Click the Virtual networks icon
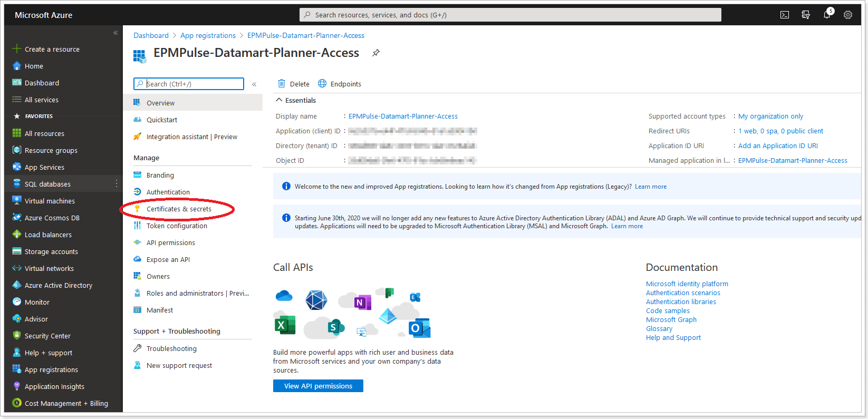 (x=17, y=268)
